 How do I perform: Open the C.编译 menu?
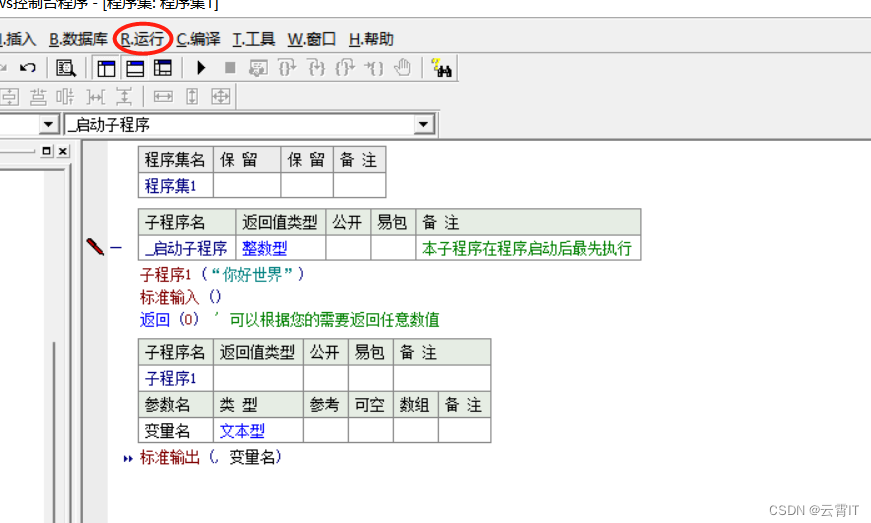[198, 39]
